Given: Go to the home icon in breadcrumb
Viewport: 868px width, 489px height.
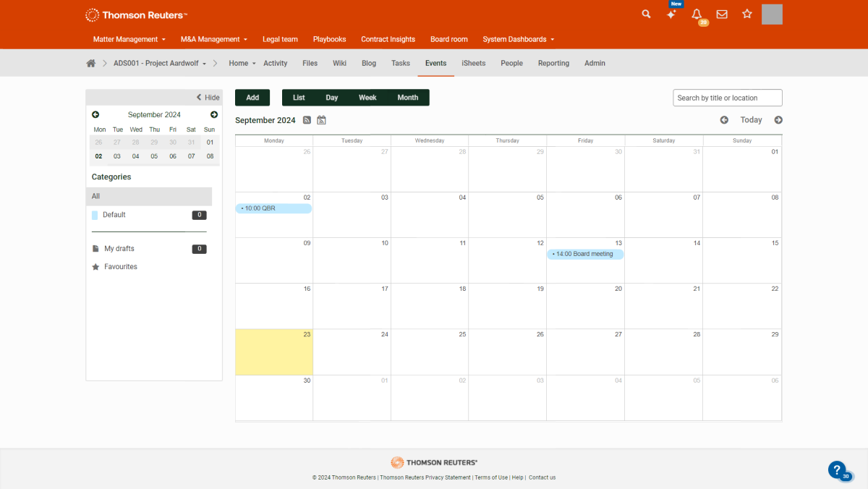Looking at the screenshot, I should (91, 64).
